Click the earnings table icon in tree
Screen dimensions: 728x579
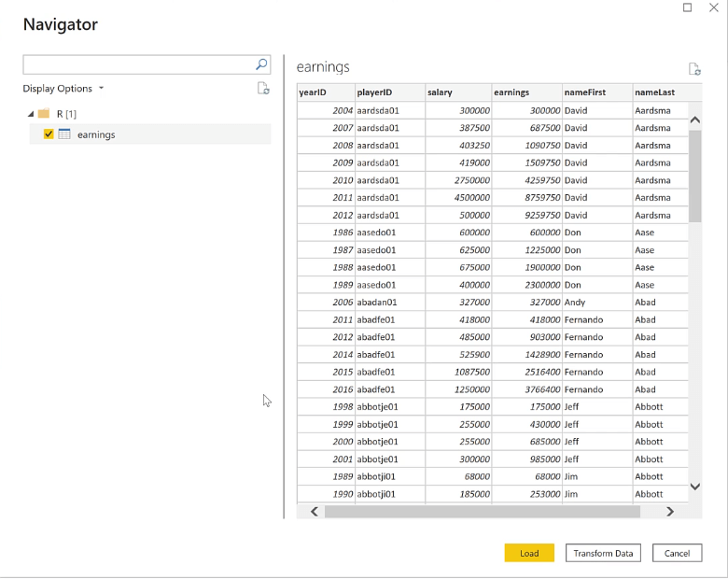tap(64, 134)
